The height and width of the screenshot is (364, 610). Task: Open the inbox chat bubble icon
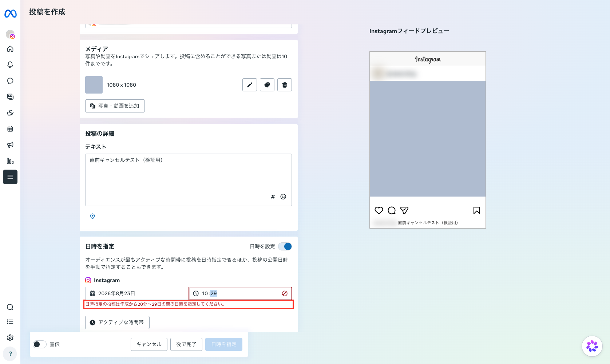[x=10, y=81]
